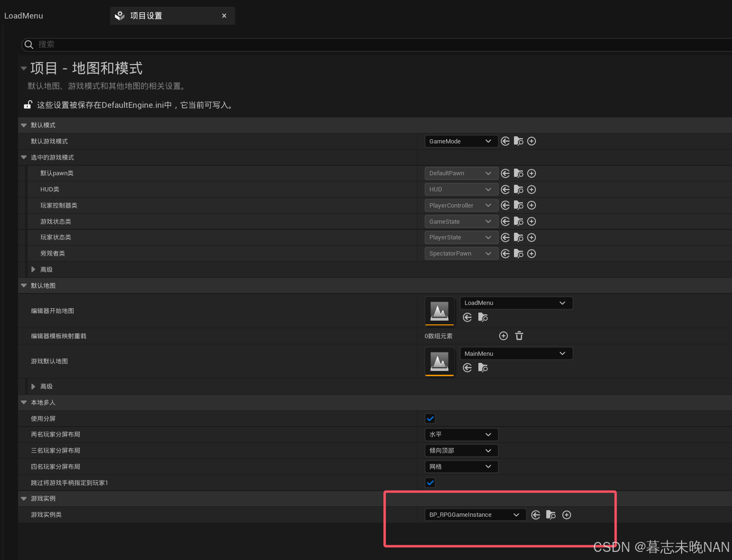
Task: Open the LoadMenu map dropdown
Action: [x=516, y=303]
